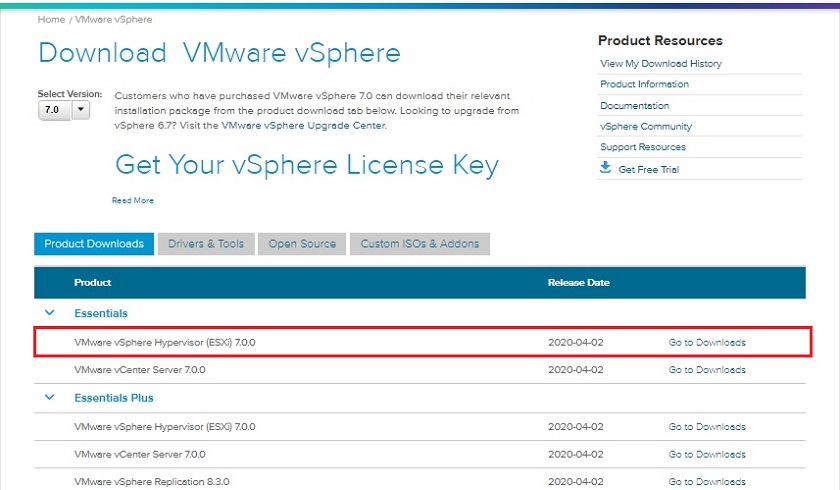Go to Home breadcrumb link
This screenshot has width=840, height=490.
[51, 19]
